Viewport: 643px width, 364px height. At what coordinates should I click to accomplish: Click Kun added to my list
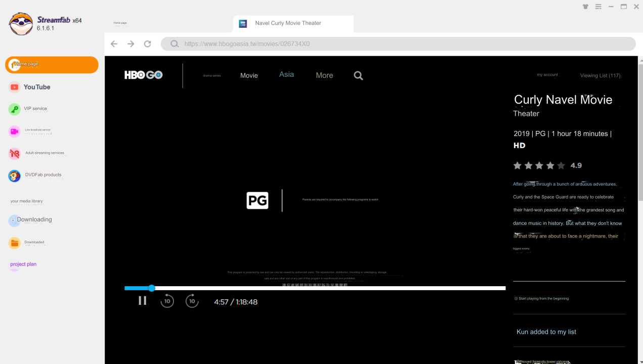pos(546,332)
